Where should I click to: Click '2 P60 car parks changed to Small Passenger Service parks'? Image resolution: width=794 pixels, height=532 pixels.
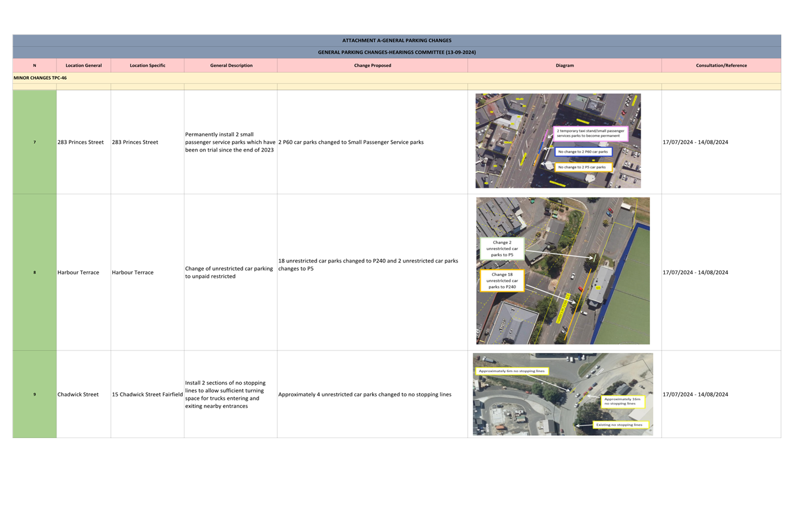tap(351, 142)
